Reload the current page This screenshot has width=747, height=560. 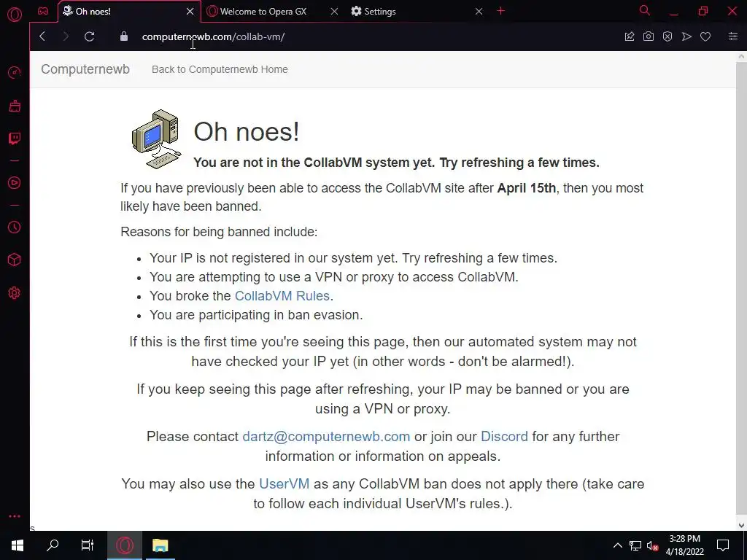(90, 36)
